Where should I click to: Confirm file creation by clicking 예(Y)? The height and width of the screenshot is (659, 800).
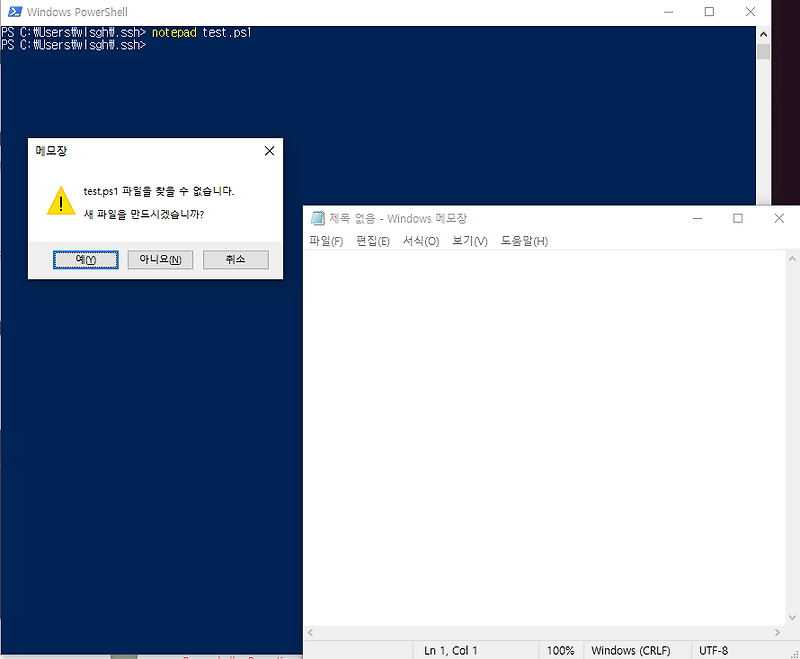point(85,259)
